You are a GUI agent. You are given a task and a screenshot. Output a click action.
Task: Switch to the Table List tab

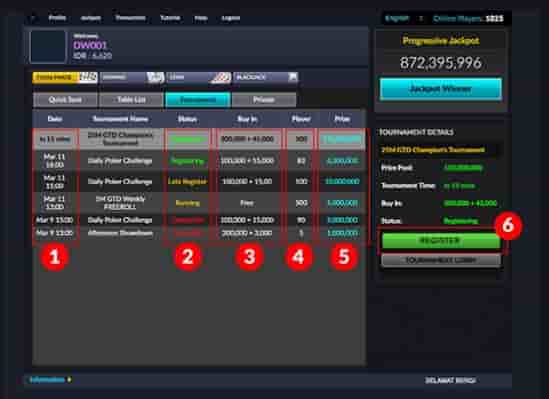(x=131, y=100)
